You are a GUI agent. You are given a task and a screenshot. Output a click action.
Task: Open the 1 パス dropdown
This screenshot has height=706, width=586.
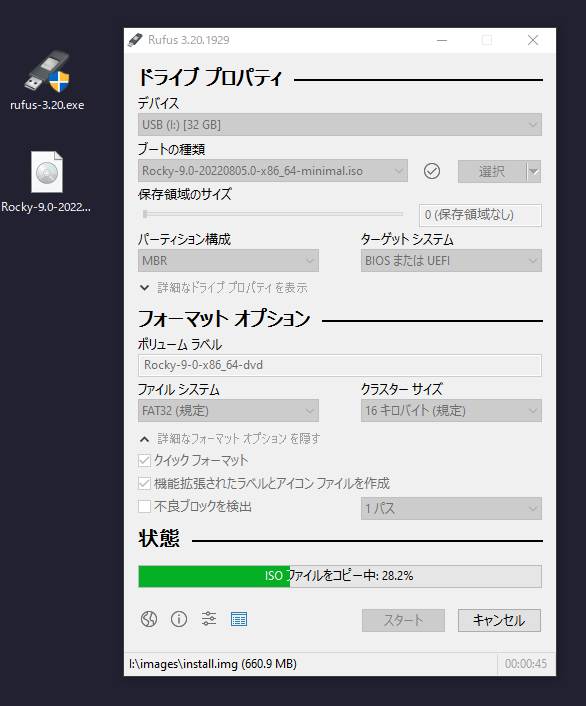pyautogui.click(x=451, y=509)
